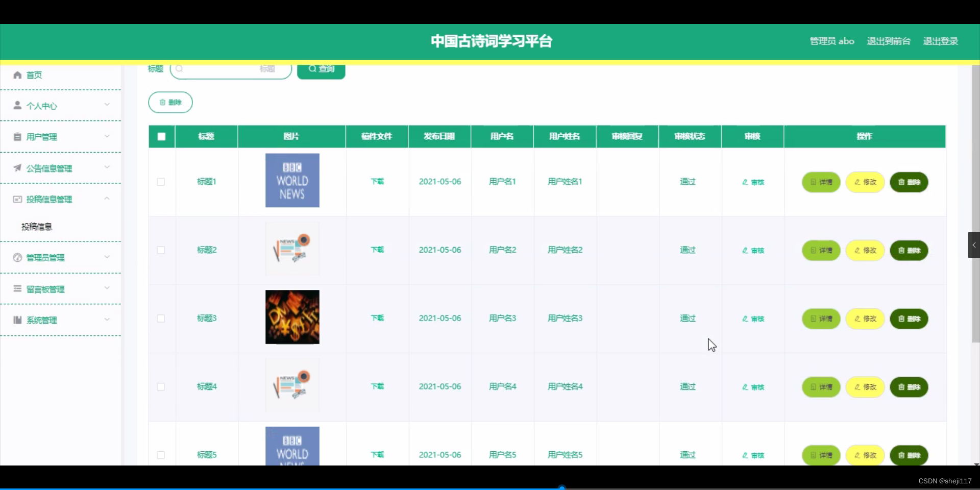Screen dimensions: 980x490
Task: Open the 系统管理 section icon
Action: pyautogui.click(x=17, y=320)
